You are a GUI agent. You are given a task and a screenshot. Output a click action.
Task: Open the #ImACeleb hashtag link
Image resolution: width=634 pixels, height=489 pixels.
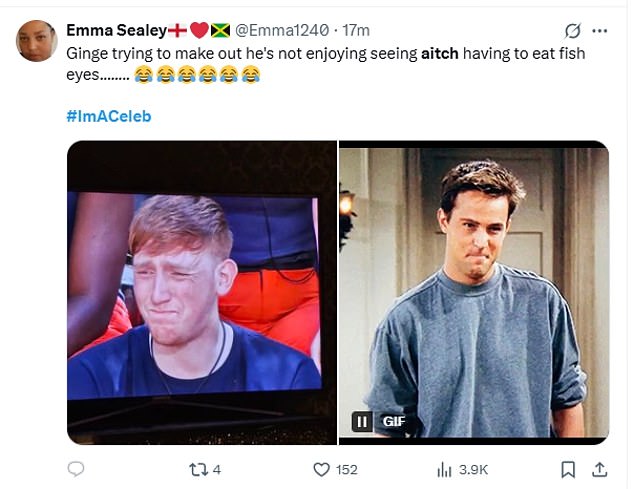click(109, 116)
